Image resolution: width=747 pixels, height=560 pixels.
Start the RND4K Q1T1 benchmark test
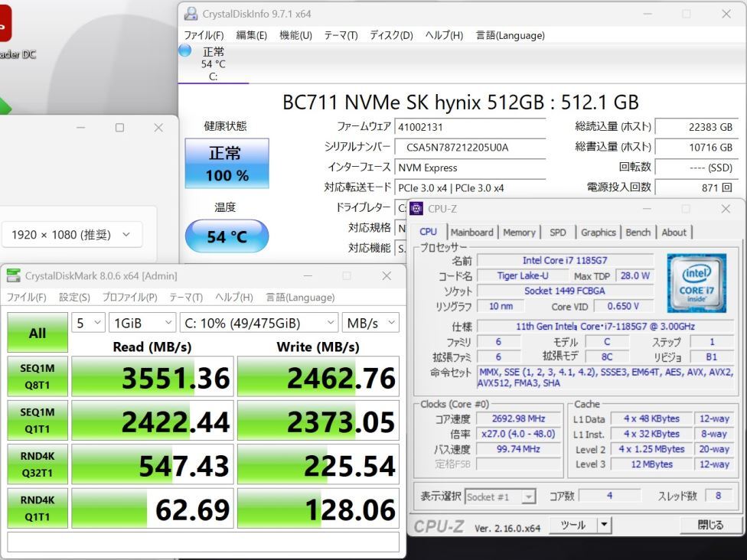click(37, 508)
